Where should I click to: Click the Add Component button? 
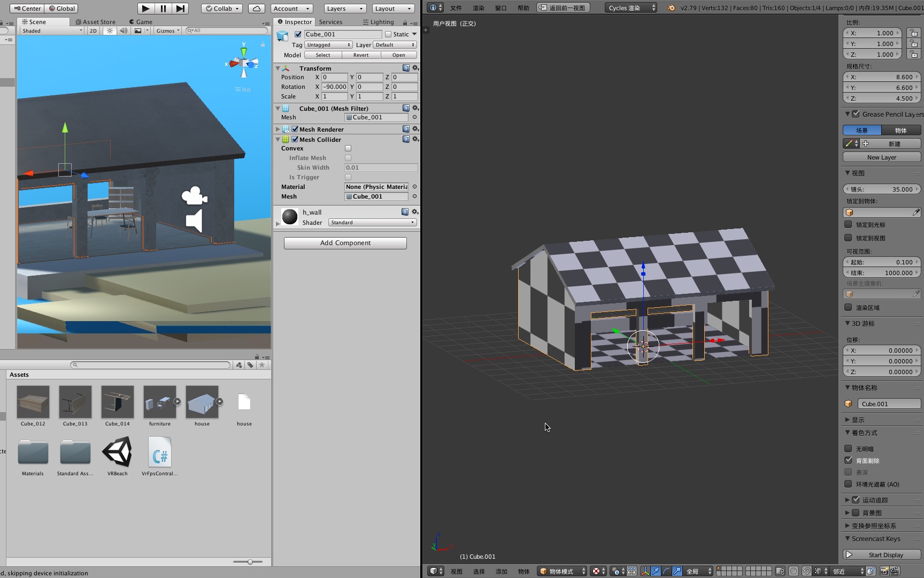tap(345, 242)
